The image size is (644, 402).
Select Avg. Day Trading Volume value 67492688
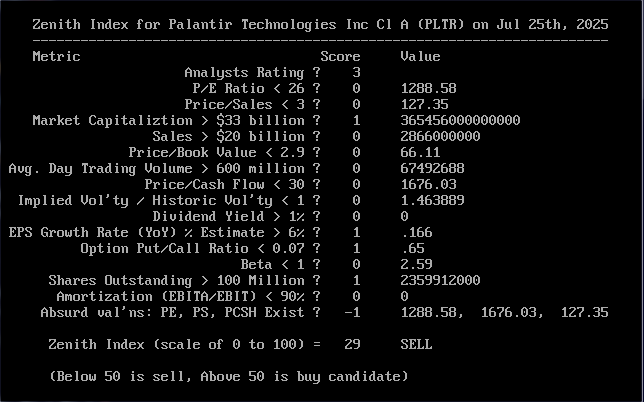[x=432, y=168]
